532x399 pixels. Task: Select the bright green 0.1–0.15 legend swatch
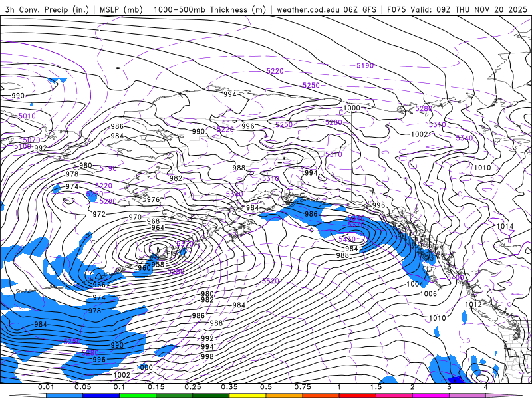(138, 396)
